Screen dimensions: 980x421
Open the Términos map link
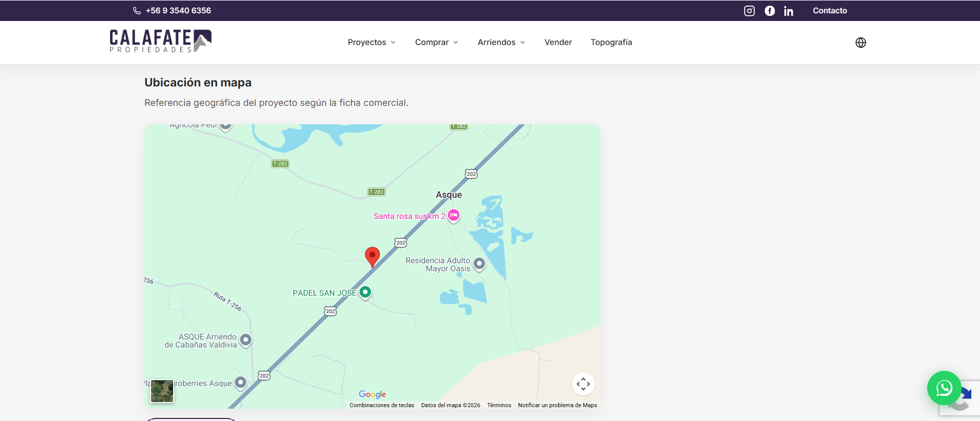[x=499, y=405]
